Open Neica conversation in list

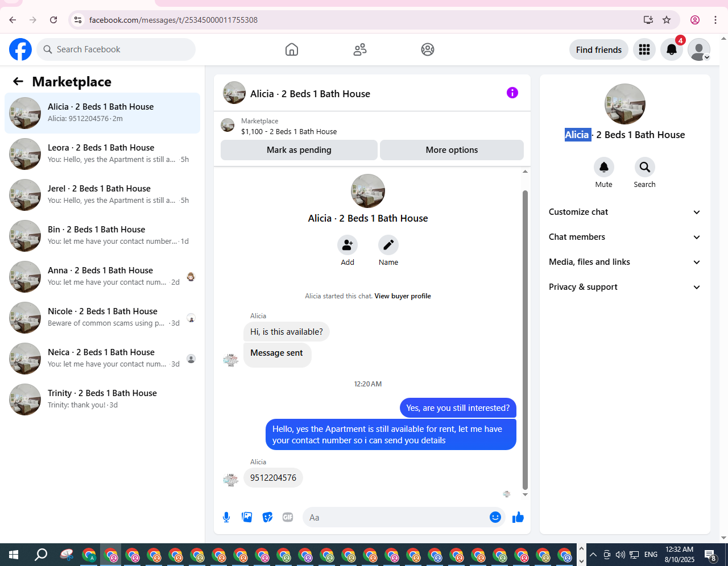coord(102,359)
